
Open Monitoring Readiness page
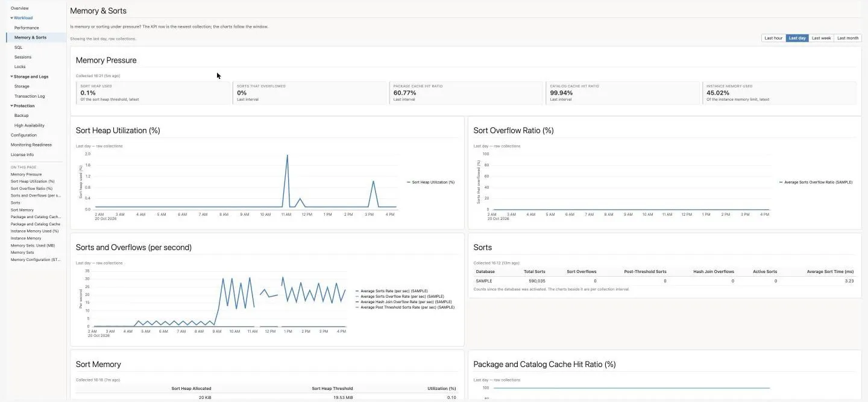click(31, 145)
